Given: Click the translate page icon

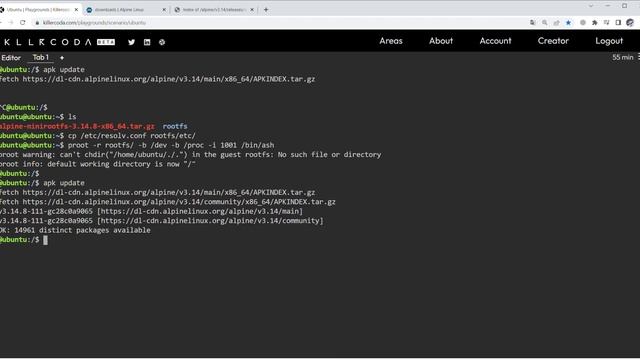Looking at the screenshot, I should (x=533, y=23).
